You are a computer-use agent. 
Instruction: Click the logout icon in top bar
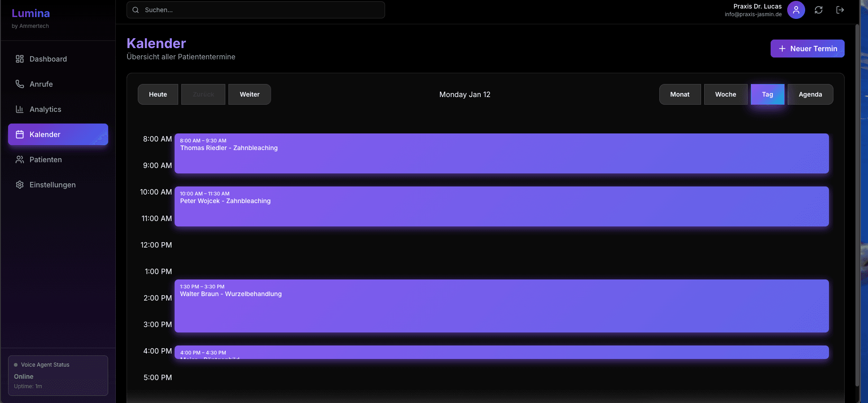pyautogui.click(x=840, y=10)
